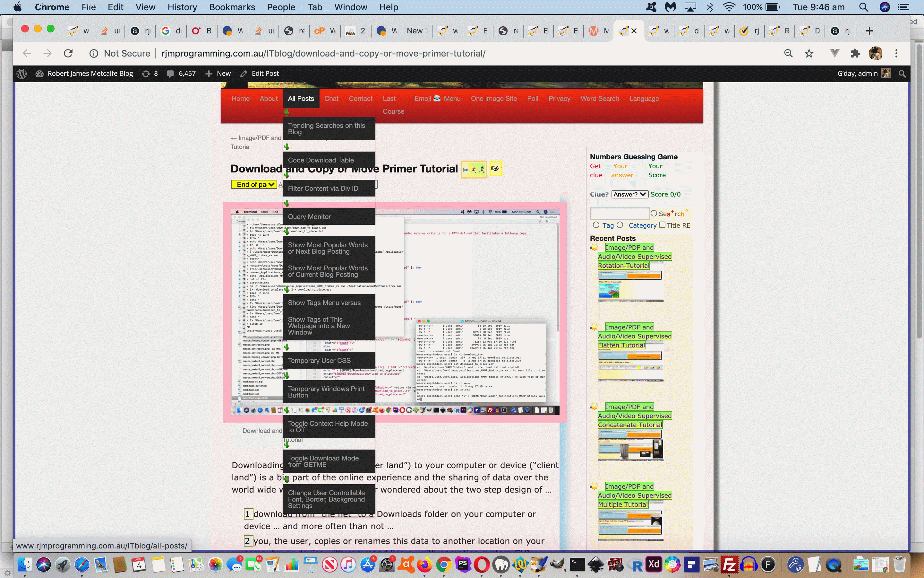Go to the Home navigation link
This screenshot has width=924, height=578.
click(x=241, y=99)
